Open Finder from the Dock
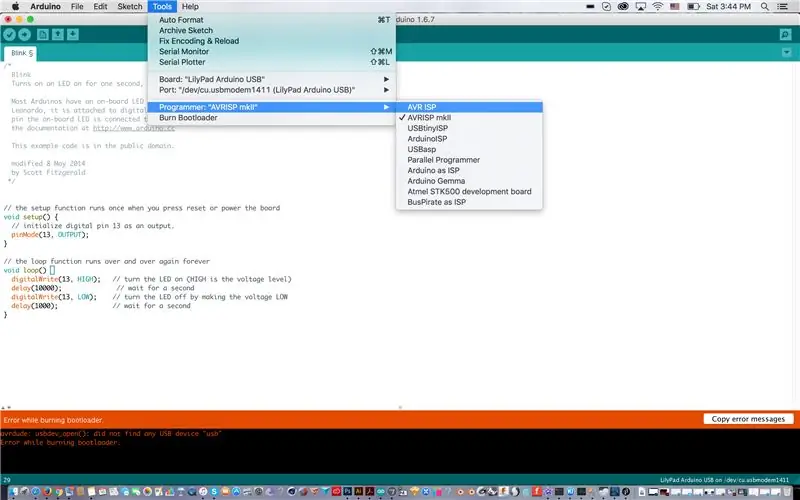Image resolution: width=800 pixels, height=500 pixels. [13, 492]
